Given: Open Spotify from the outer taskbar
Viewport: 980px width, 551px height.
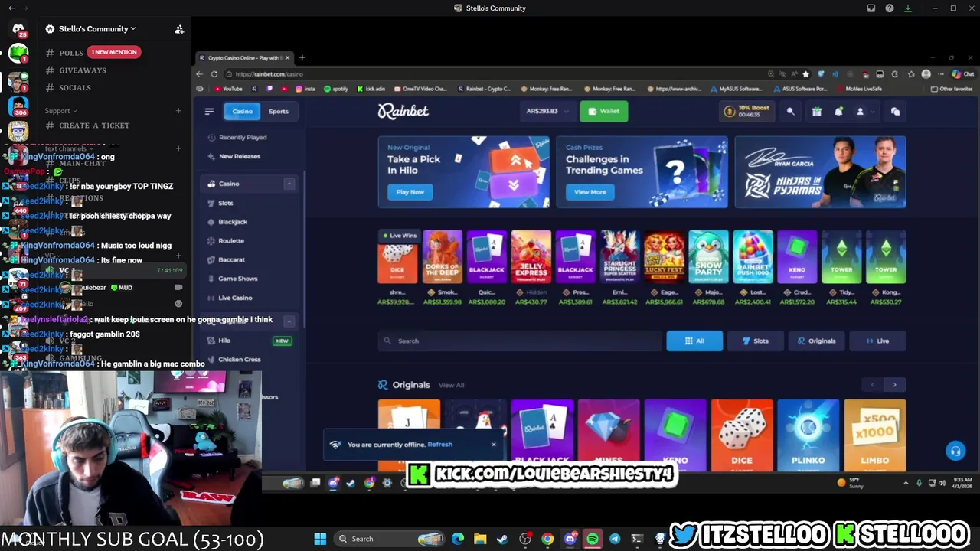Looking at the screenshot, I should coord(593,539).
